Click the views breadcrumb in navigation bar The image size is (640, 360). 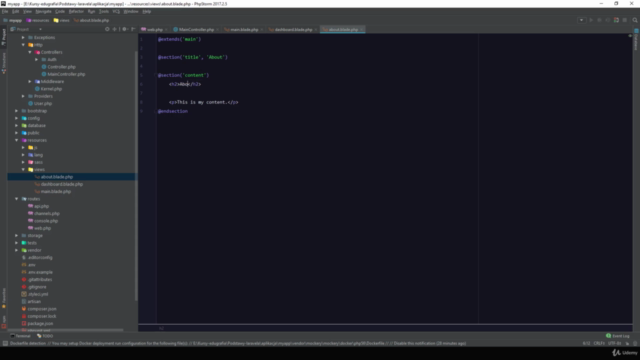point(62,20)
